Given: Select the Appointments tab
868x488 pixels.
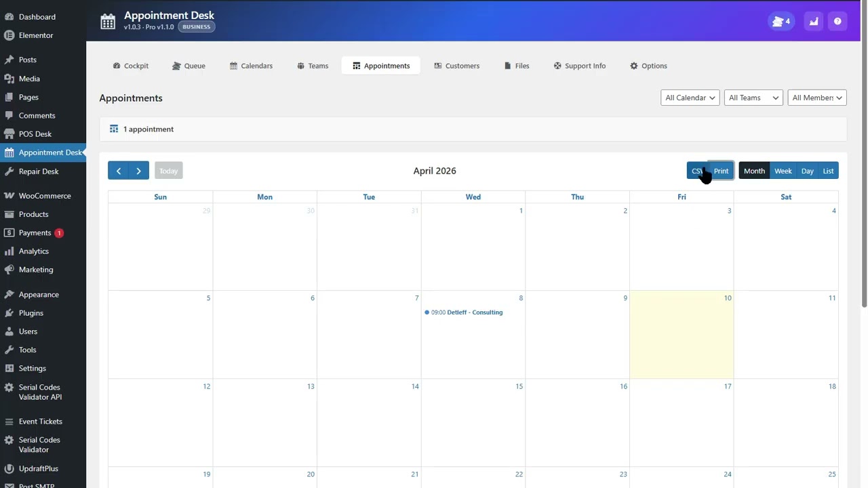Looking at the screenshot, I should tap(381, 66).
